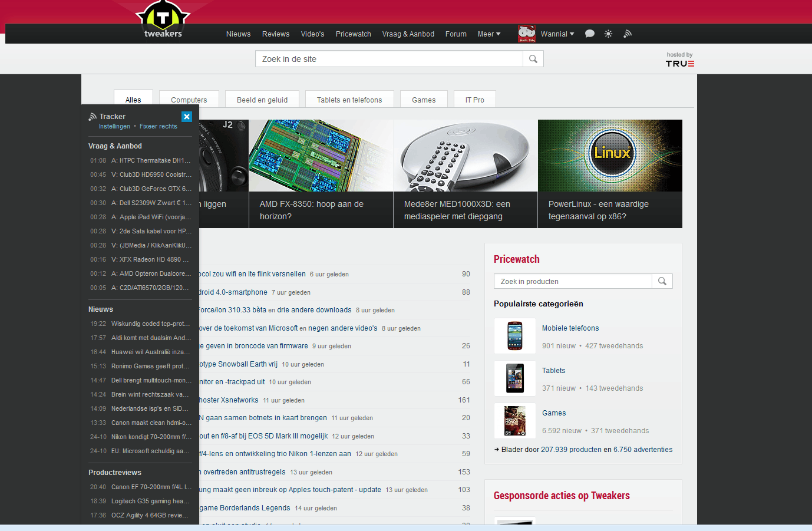Viewport: 812px width, 531px height.
Task: Open the 'N gaan samen botnets in kaart brengen' headline
Action: pyautogui.click(x=263, y=418)
